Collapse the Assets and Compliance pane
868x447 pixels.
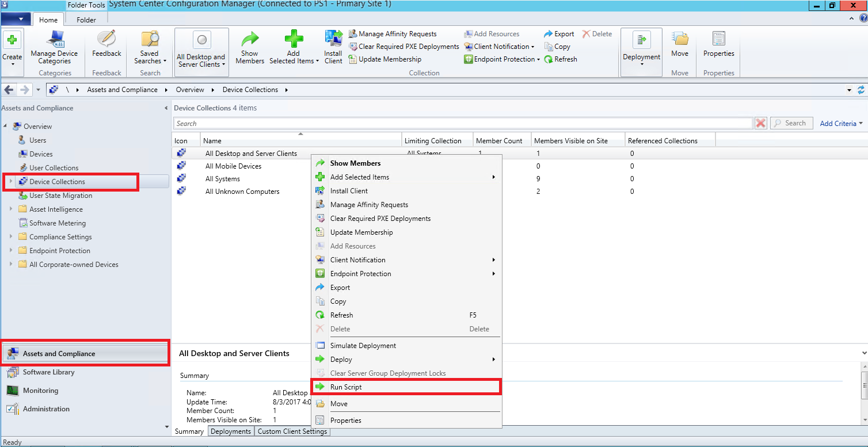166,108
